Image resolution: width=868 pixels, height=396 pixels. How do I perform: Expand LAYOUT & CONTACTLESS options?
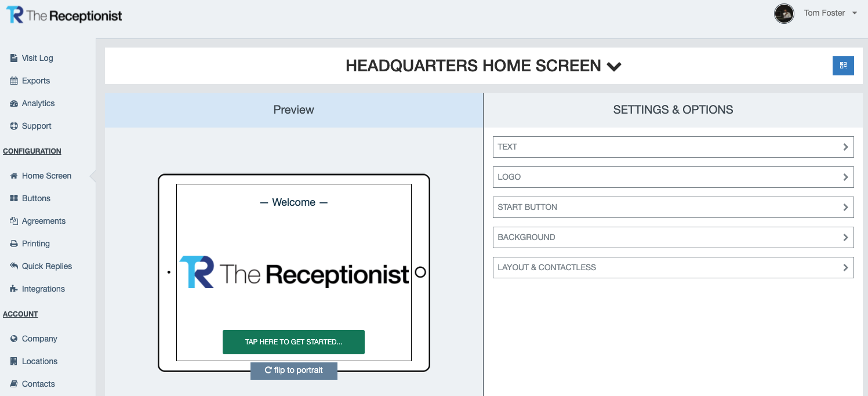click(x=673, y=267)
